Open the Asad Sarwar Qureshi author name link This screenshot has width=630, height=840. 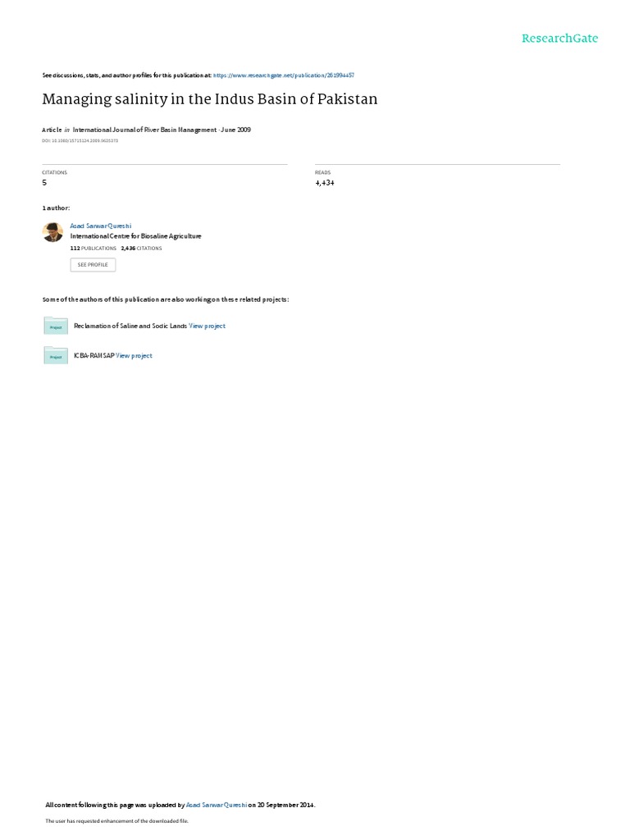pyautogui.click(x=101, y=226)
